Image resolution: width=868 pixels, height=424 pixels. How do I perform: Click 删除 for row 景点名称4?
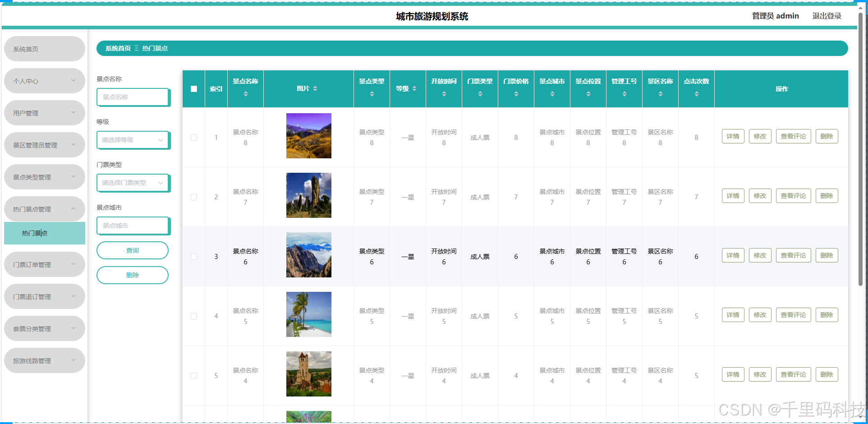tap(827, 374)
